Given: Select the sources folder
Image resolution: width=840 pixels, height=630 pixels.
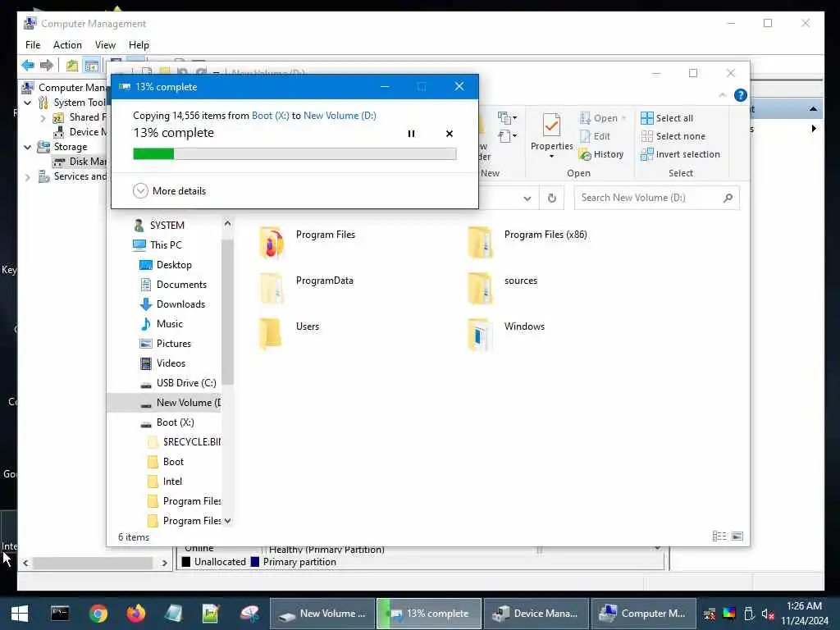Looking at the screenshot, I should [503, 288].
